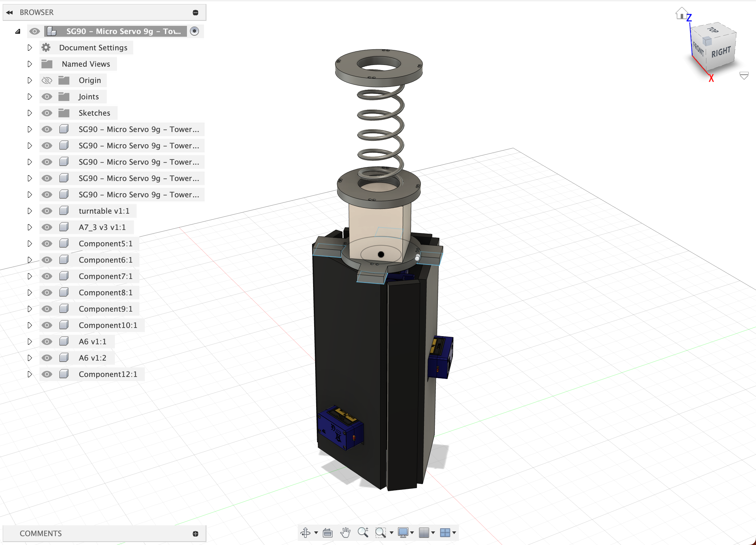Select the Component12:1 label

coord(108,374)
